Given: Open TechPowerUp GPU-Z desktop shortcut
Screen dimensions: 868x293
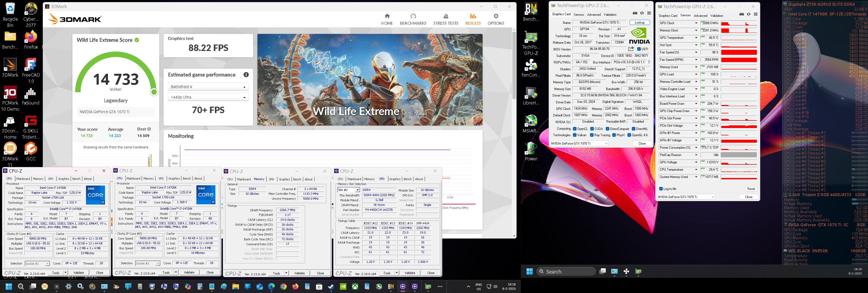Looking at the screenshot, I should pos(531,43).
